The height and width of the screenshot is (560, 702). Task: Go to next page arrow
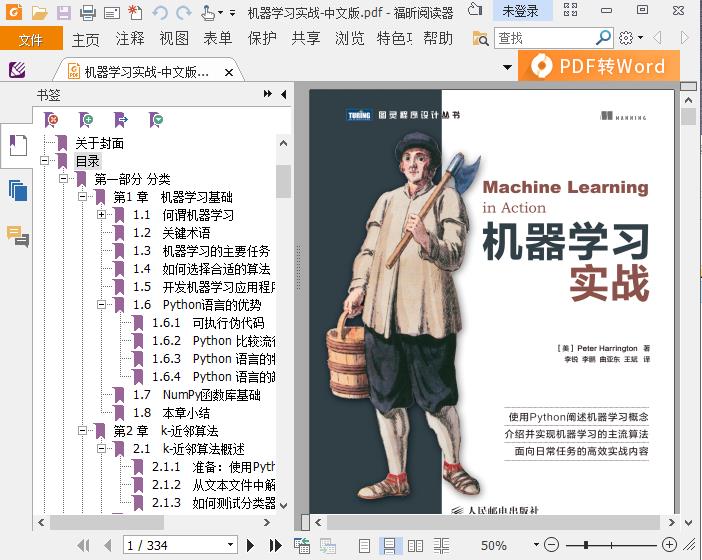pos(250,545)
